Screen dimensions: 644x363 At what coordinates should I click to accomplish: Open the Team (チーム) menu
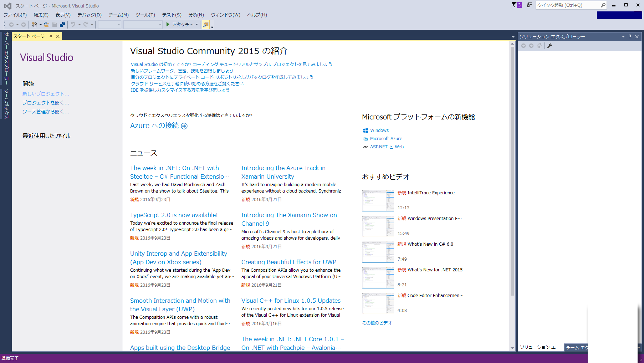point(119,15)
